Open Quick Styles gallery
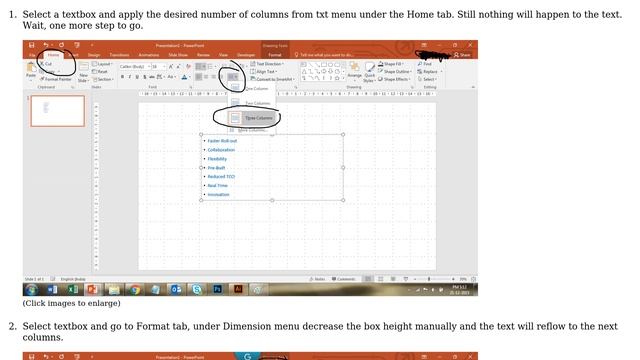The image size is (640, 360). (x=370, y=72)
